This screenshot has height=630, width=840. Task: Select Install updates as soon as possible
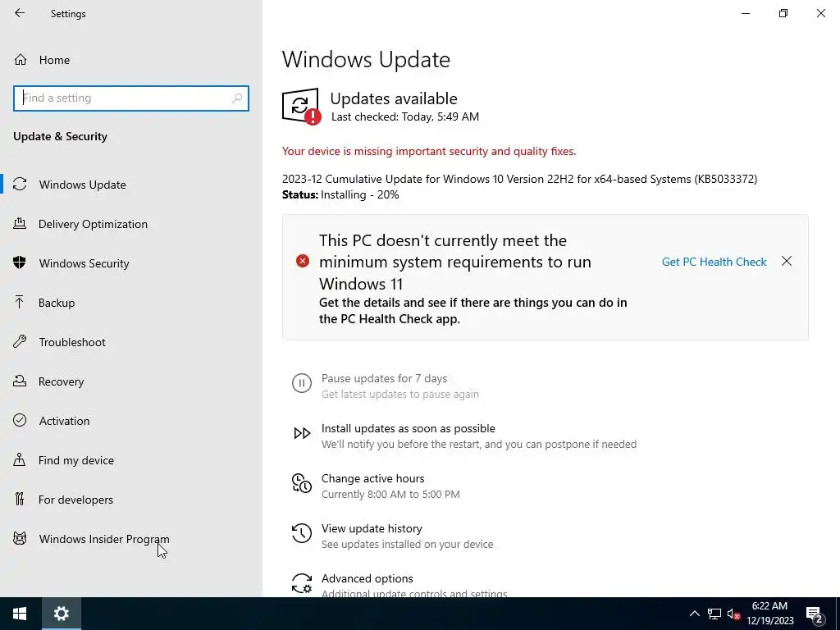pos(409,428)
